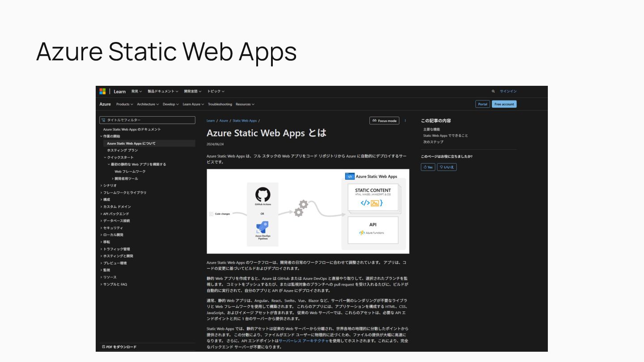Expand the ホスティングと開発 section

(x=117, y=256)
